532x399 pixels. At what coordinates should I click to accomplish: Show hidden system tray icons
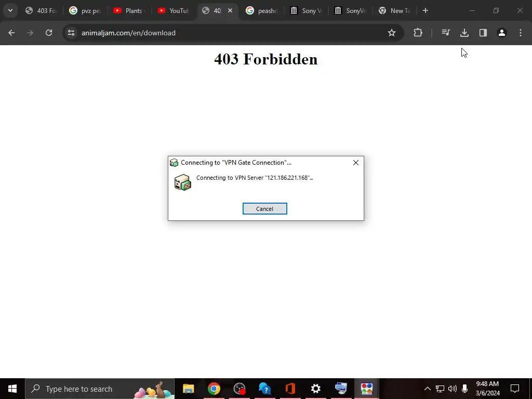point(428,389)
